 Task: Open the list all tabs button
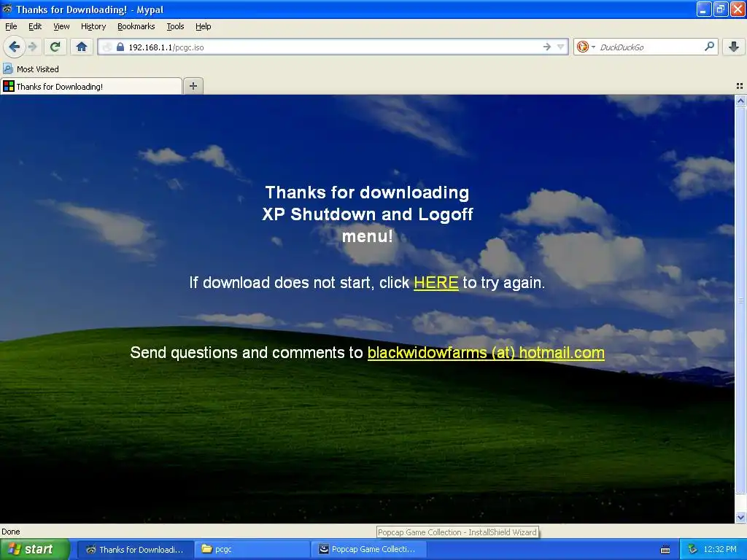tap(740, 86)
